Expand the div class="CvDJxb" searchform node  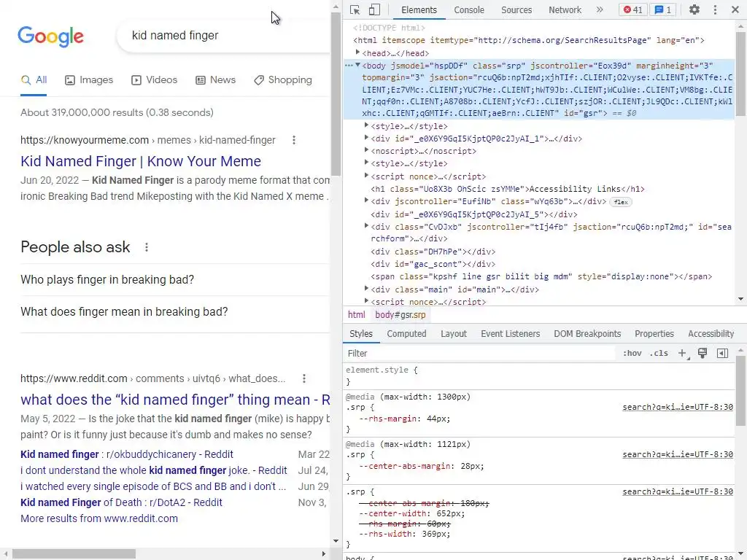coord(366,226)
